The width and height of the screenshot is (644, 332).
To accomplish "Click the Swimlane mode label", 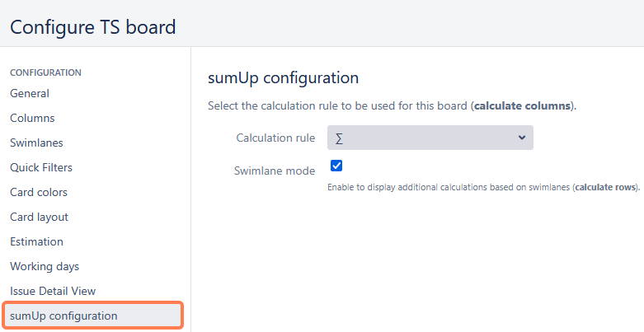I will (x=275, y=171).
